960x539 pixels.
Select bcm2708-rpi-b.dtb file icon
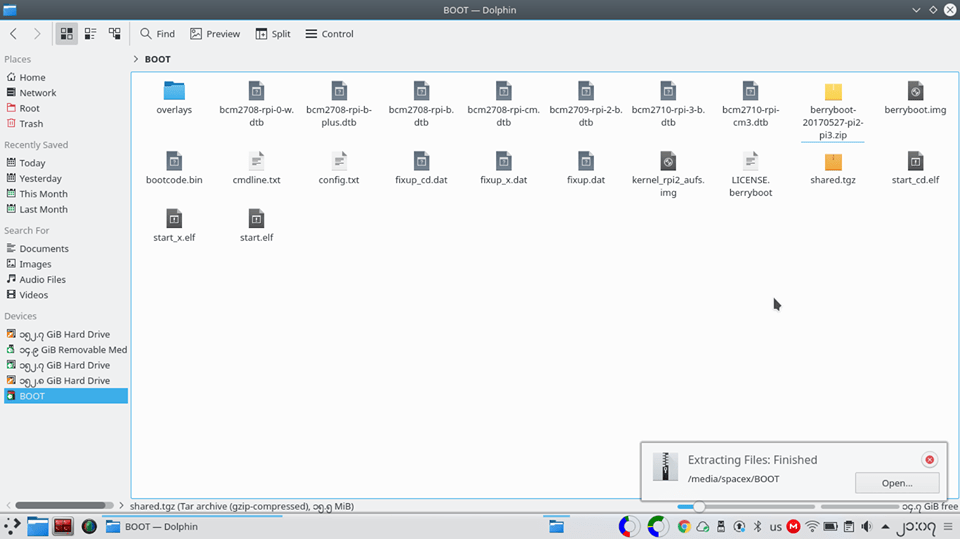pos(421,91)
